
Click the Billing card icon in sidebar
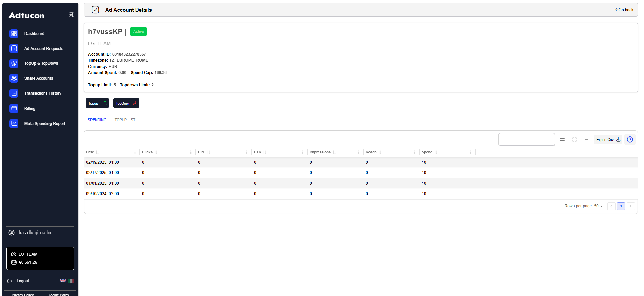[x=14, y=109]
